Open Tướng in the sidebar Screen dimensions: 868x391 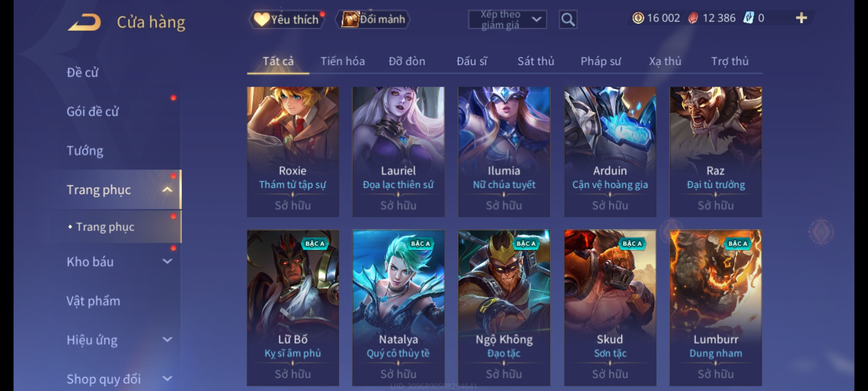(85, 150)
